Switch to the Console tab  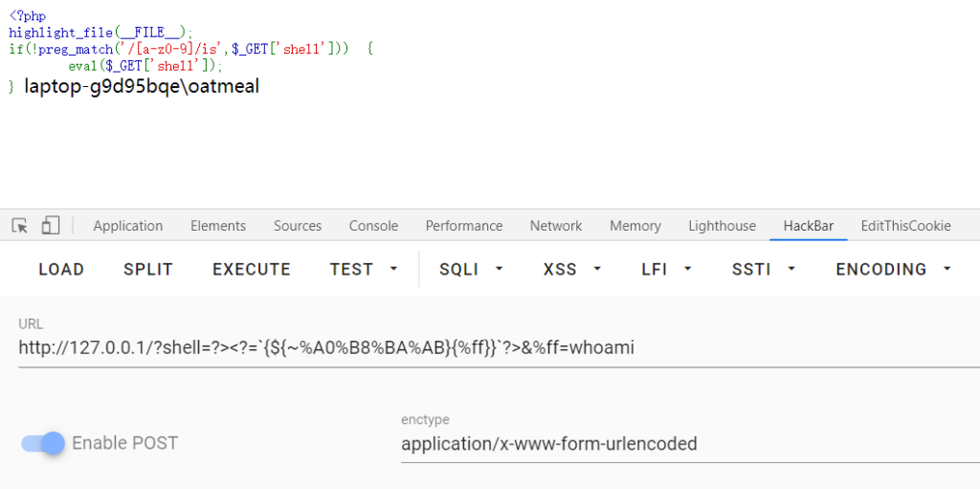pos(374,226)
